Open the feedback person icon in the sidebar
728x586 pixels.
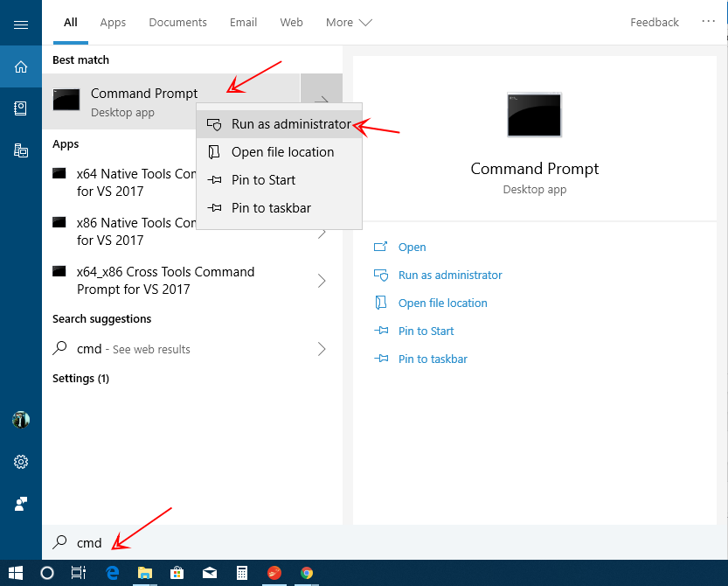pyautogui.click(x=21, y=504)
